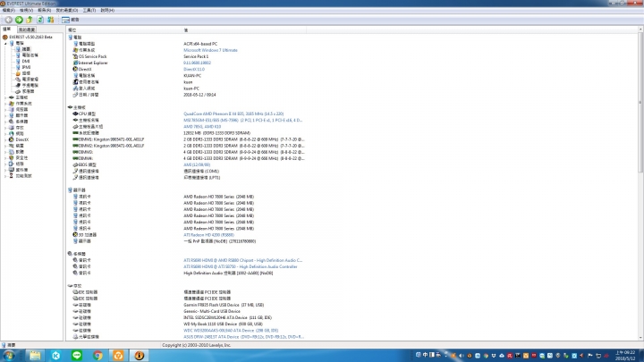644x362 pixels.
Task: Click the volume speaker icon in system tray
Action: (462, 356)
